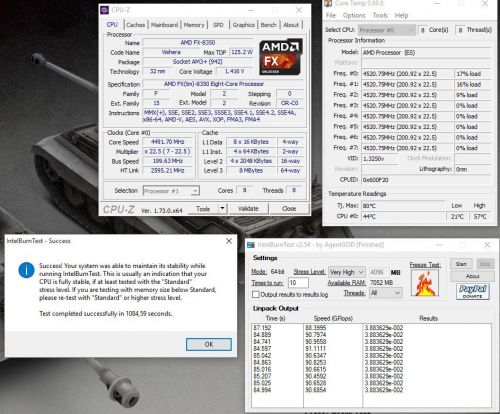The width and height of the screenshot is (500, 414).
Task: Click the PayPal Donate button
Action: pyautogui.click(x=472, y=291)
